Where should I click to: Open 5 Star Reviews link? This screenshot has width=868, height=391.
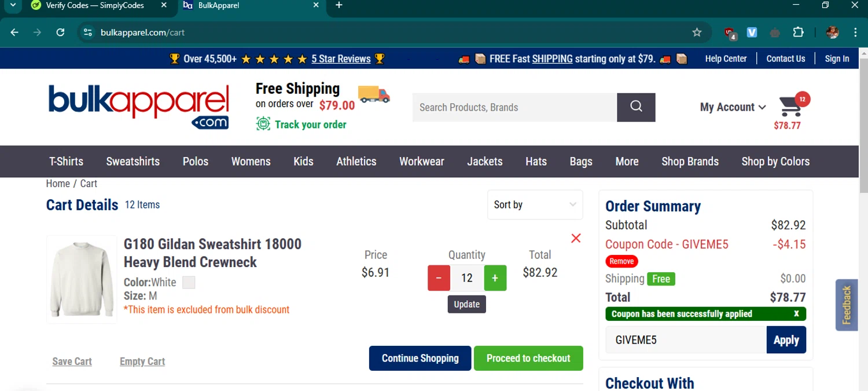pos(341,59)
